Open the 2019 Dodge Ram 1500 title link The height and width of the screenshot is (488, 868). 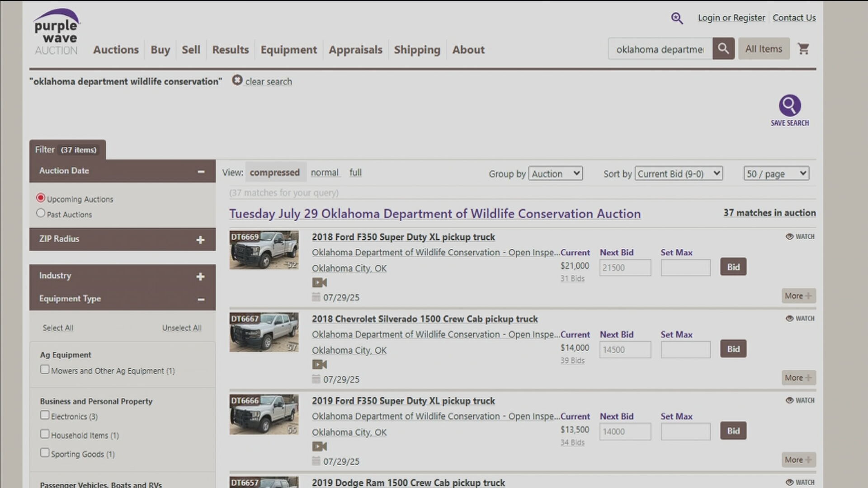408,482
